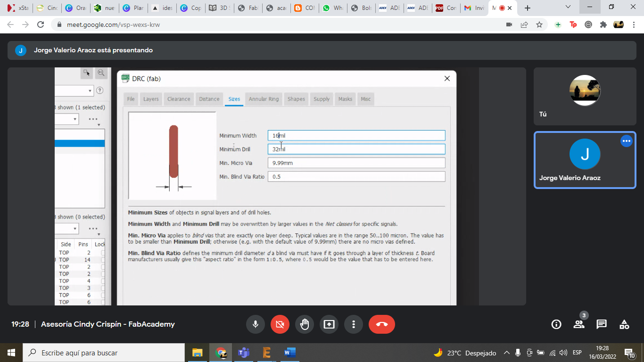The width and height of the screenshot is (644, 362).
Task: Turn on the camera in Meet
Action: [x=280, y=324]
